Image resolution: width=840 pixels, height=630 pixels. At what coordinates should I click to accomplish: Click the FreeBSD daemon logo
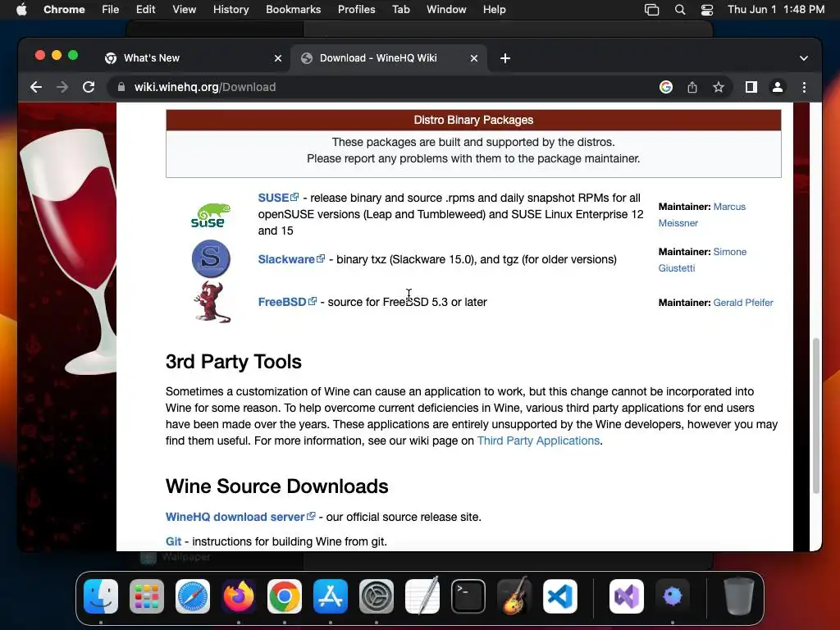(212, 303)
